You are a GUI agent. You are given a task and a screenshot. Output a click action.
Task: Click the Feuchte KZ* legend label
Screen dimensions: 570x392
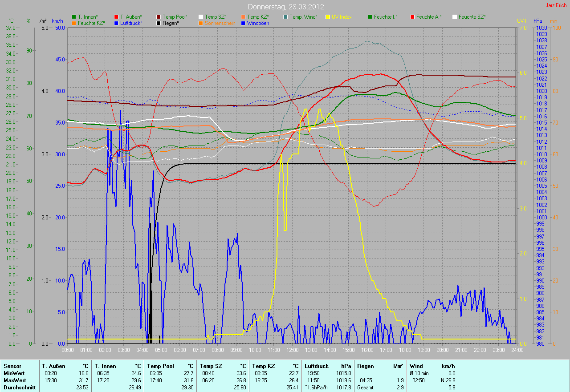pyautogui.click(x=91, y=23)
